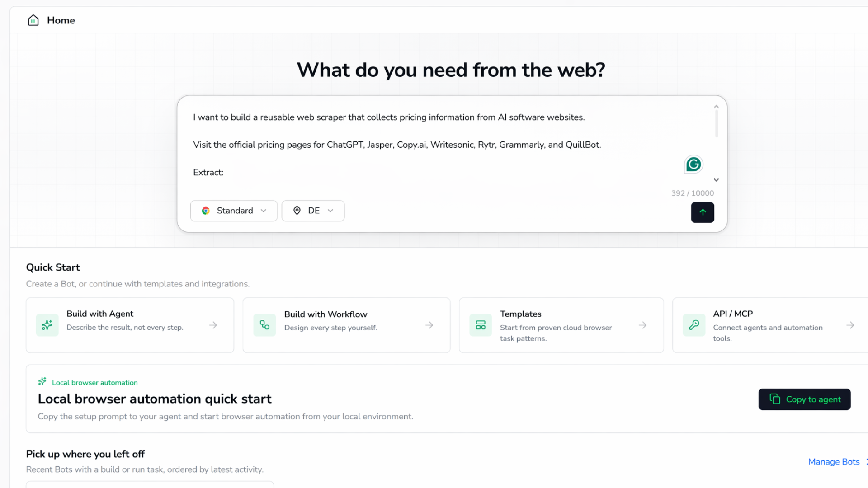
Task: Click the arrow on the API / MCP card
Action: click(850, 325)
